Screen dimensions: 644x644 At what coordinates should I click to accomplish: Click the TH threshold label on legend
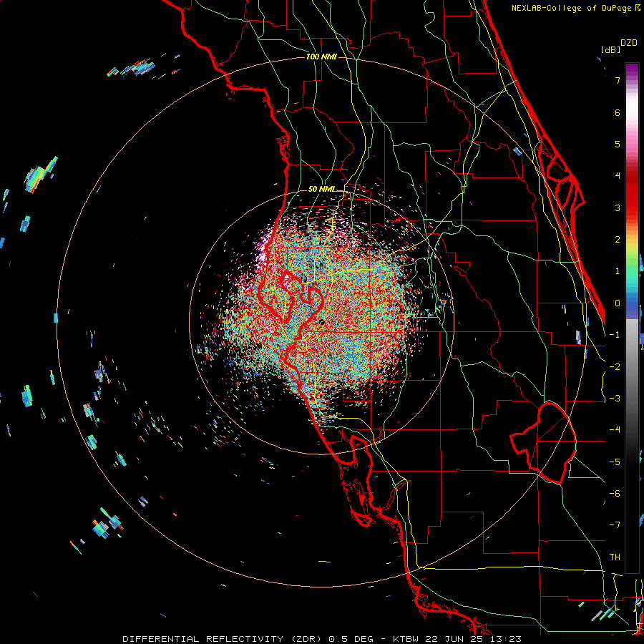(615, 557)
